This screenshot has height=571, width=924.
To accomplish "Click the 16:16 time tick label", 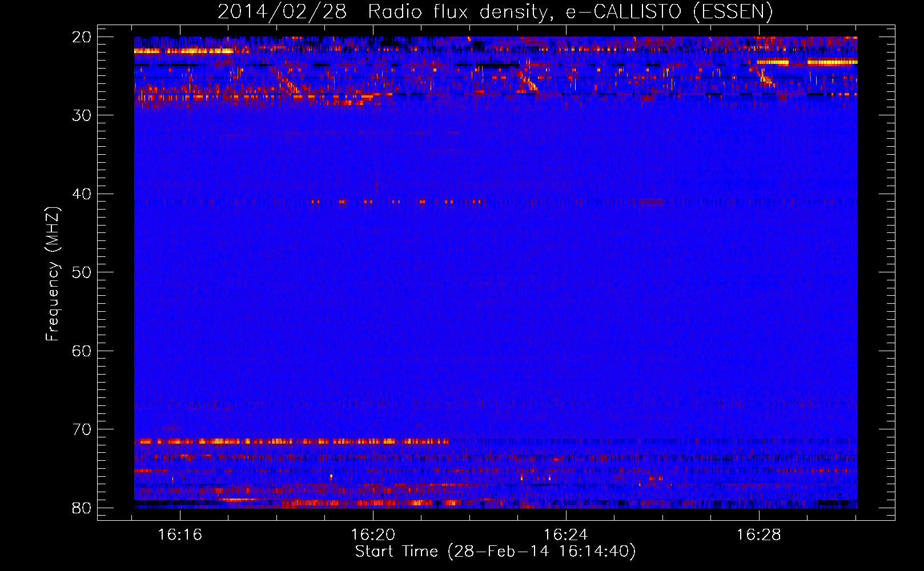I will point(180,535).
